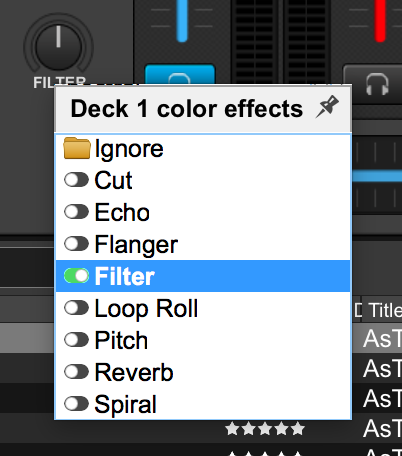Screen dimensions: 402x456
Task: Enable the Echo effect toggle
Action: tap(76, 212)
